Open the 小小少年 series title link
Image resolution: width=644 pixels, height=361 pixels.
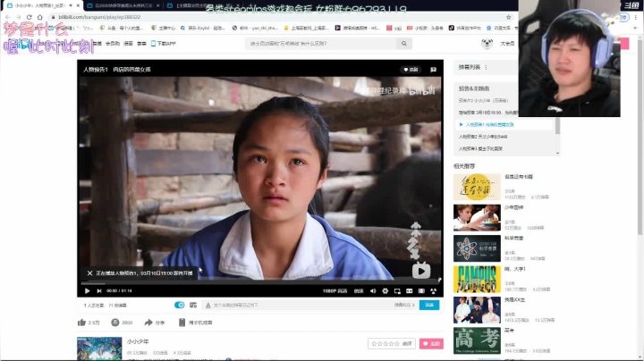(x=138, y=341)
